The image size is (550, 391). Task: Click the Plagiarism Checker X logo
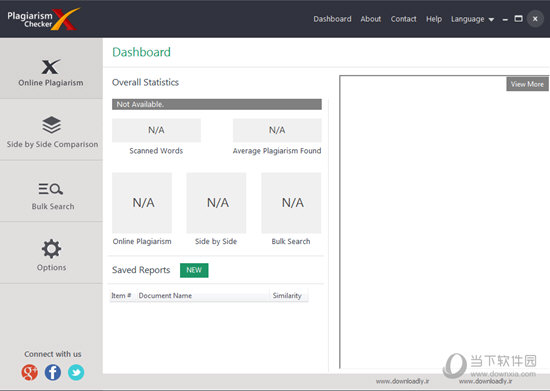[x=43, y=19]
